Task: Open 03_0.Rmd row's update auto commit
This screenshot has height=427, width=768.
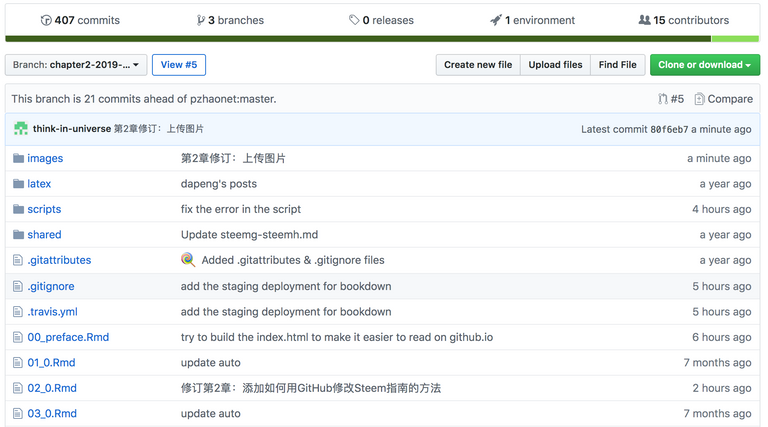Action: tap(211, 413)
